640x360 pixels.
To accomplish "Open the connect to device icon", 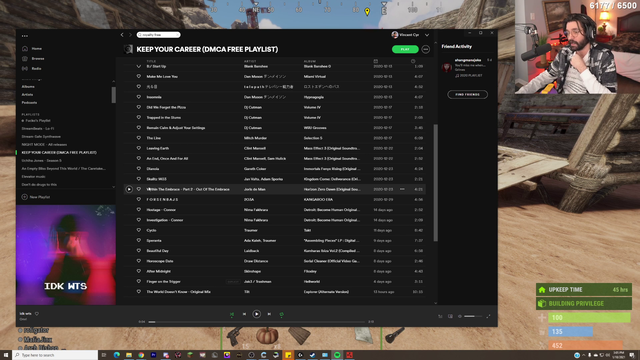I will coord(450,316).
